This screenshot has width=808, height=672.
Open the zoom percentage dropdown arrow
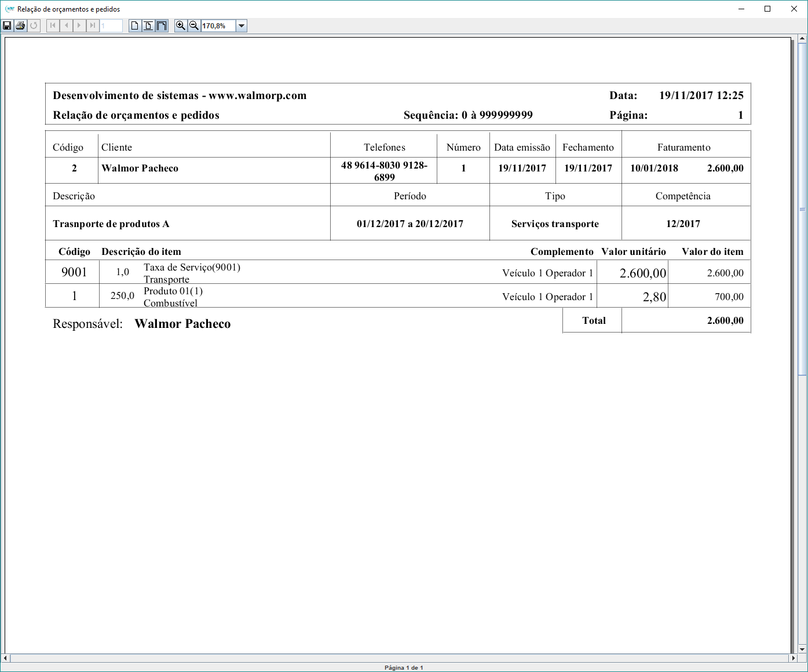click(x=242, y=25)
